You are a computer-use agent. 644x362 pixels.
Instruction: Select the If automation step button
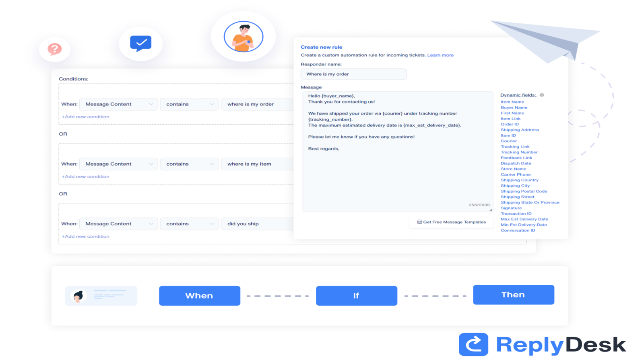coord(356,296)
